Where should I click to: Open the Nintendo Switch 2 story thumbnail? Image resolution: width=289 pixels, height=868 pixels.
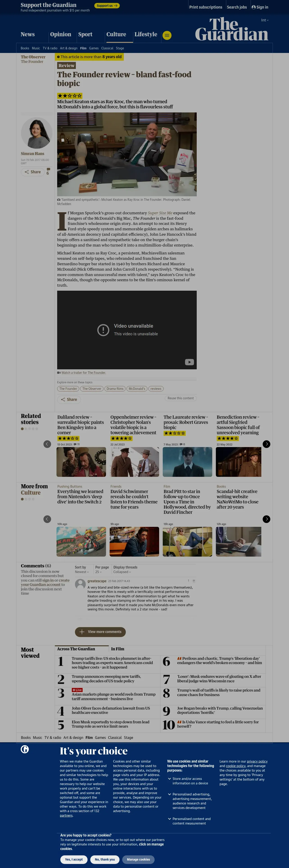click(x=81, y=541)
